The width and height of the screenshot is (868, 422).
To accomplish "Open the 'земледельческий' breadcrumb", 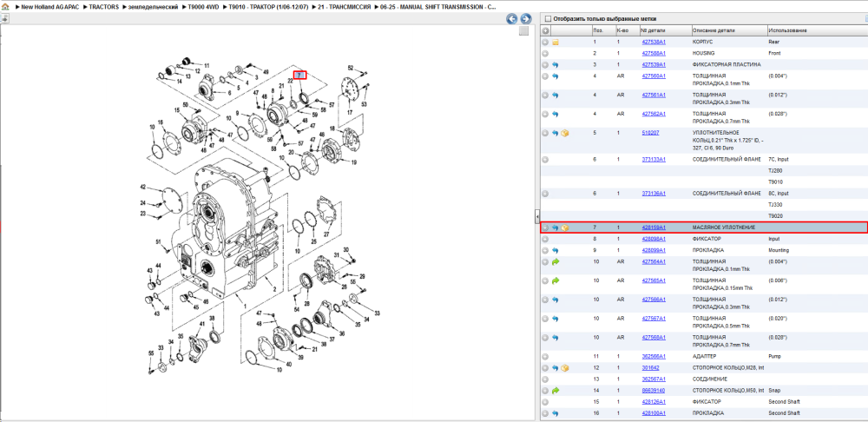I will pyautogui.click(x=155, y=8).
